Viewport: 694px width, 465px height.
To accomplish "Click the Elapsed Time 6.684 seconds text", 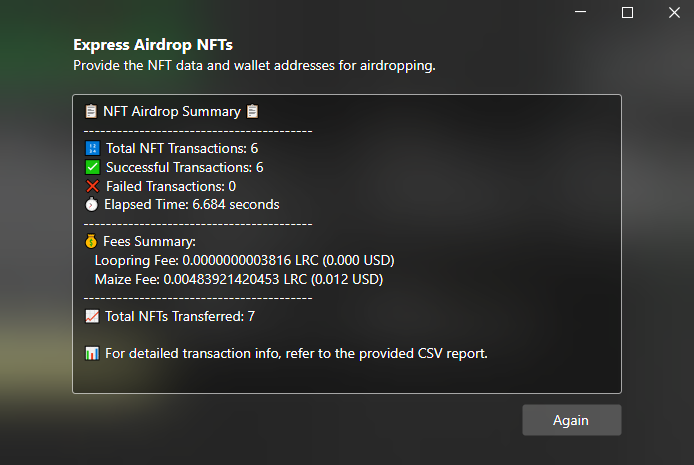I will 192,204.
